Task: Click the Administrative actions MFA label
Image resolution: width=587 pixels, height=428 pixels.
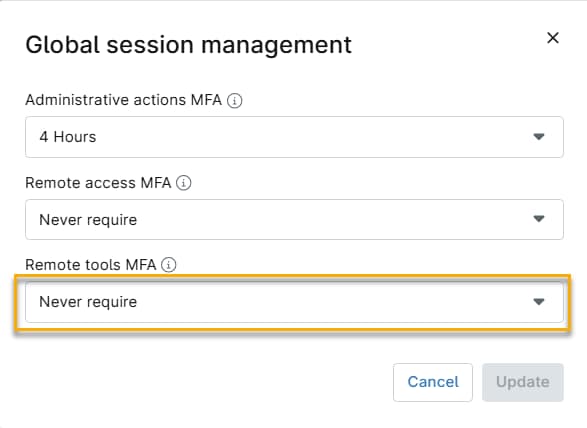Action: (124, 100)
